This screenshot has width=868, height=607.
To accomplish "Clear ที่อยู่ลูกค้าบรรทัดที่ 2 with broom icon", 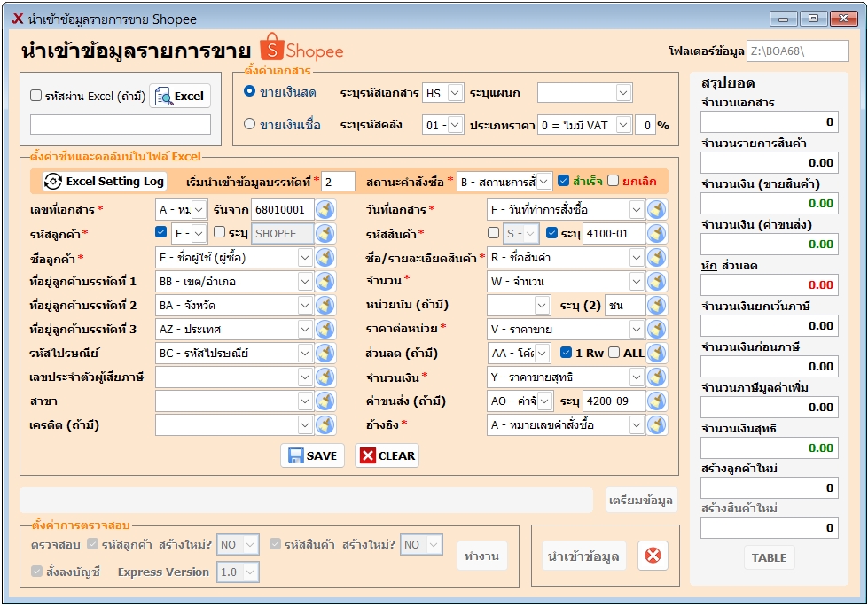I will click(x=325, y=305).
